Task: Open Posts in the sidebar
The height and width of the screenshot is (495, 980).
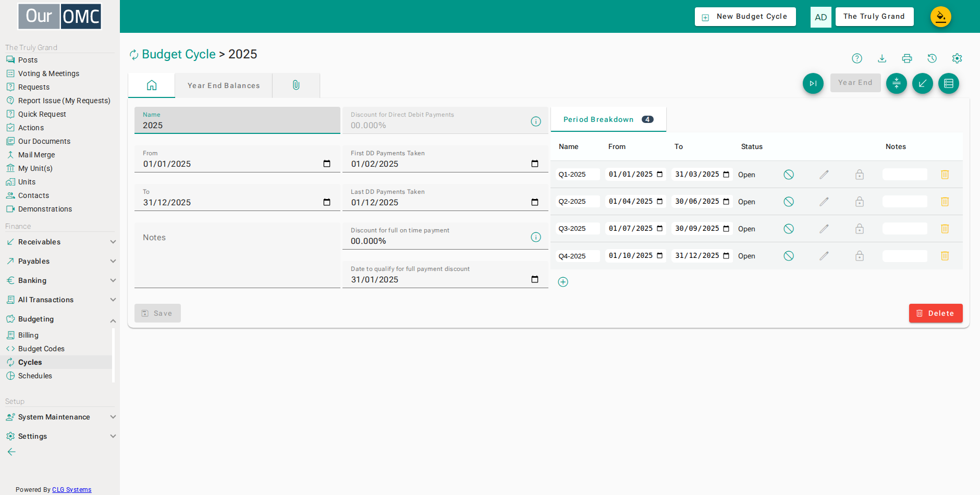Action: point(28,60)
